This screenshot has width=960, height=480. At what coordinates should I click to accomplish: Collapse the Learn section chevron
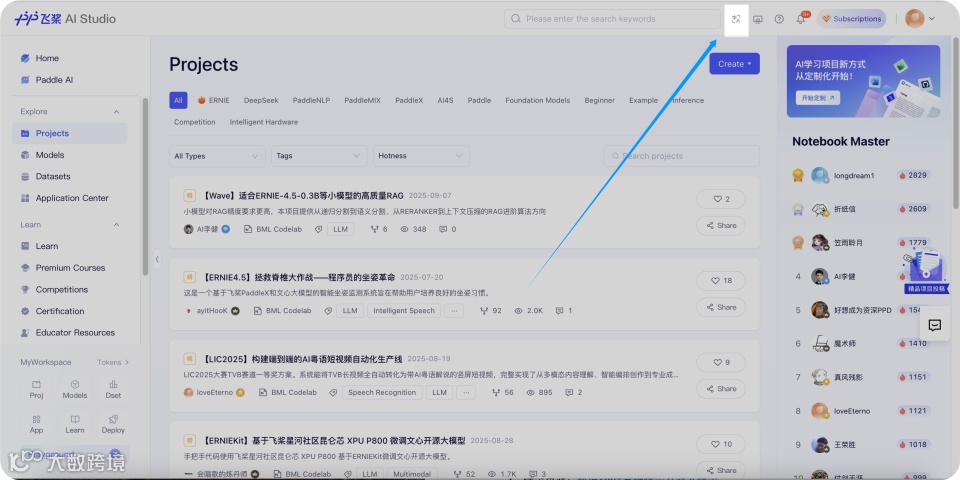(x=116, y=225)
